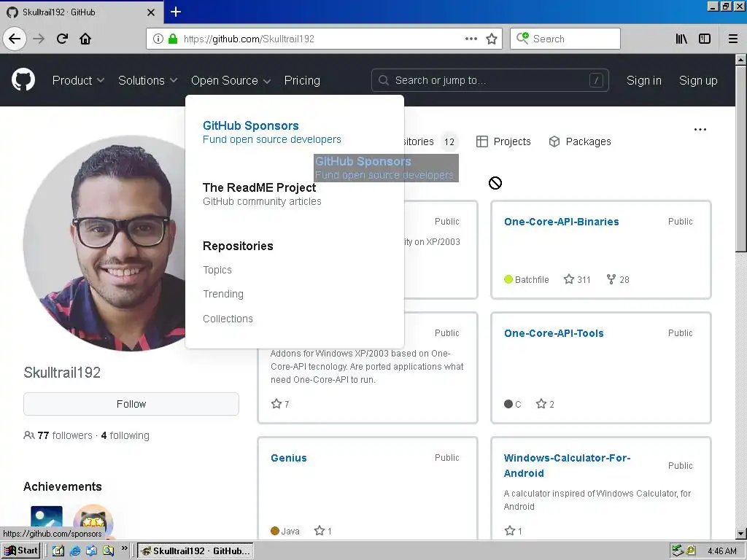Click Sign in
This screenshot has height=560, width=747.
(x=643, y=80)
